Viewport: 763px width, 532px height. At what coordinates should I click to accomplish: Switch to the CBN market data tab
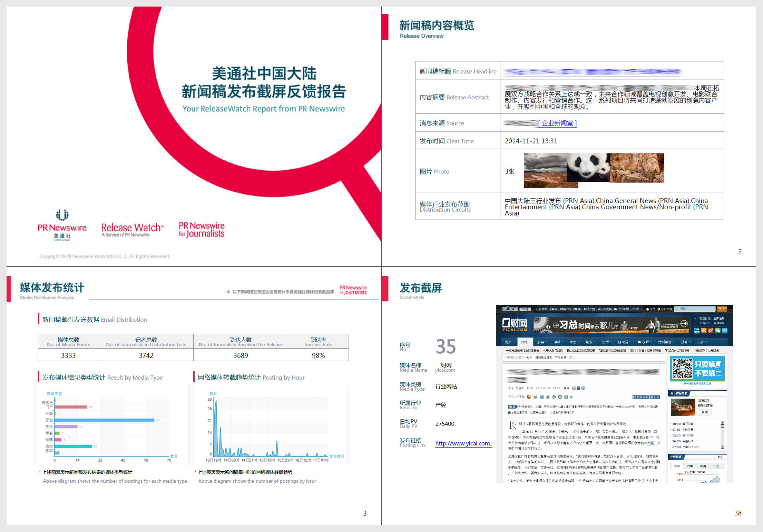[x=690, y=466]
